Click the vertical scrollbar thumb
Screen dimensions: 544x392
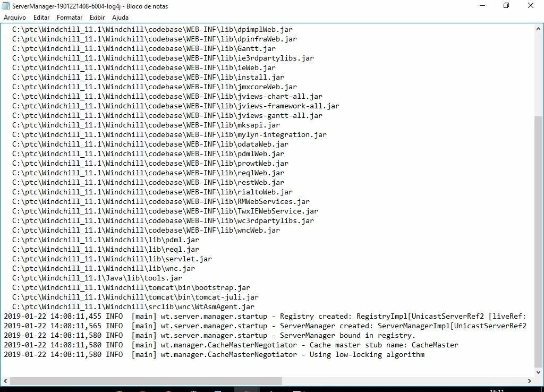[x=539, y=241]
